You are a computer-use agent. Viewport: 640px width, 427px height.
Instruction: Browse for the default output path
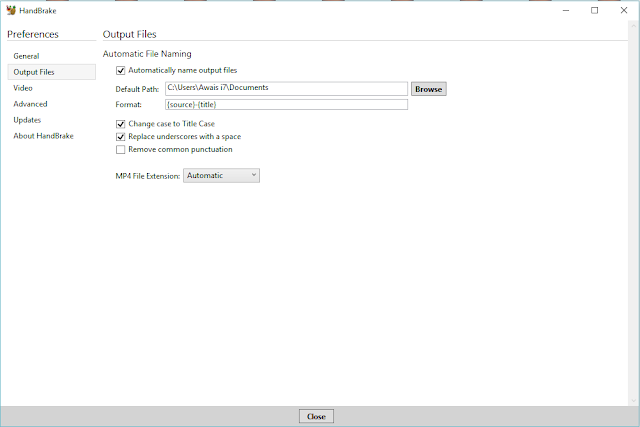(x=429, y=89)
